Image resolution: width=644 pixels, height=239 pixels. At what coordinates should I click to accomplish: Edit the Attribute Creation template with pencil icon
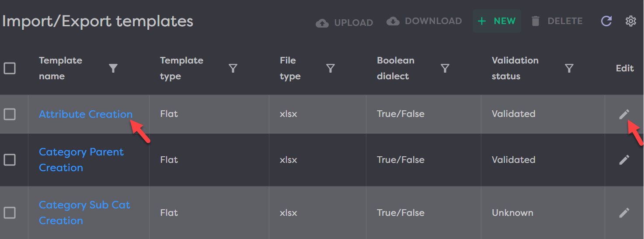[x=624, y=114]
